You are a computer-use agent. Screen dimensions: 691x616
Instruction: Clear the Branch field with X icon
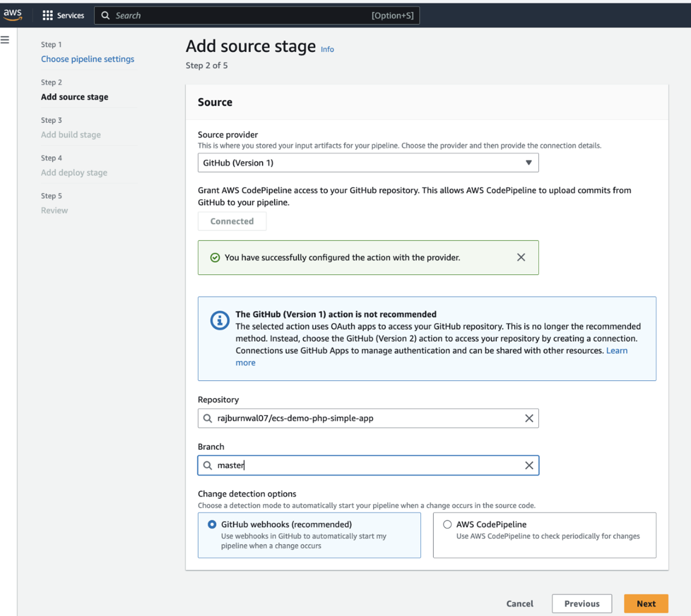coord(529,465)
